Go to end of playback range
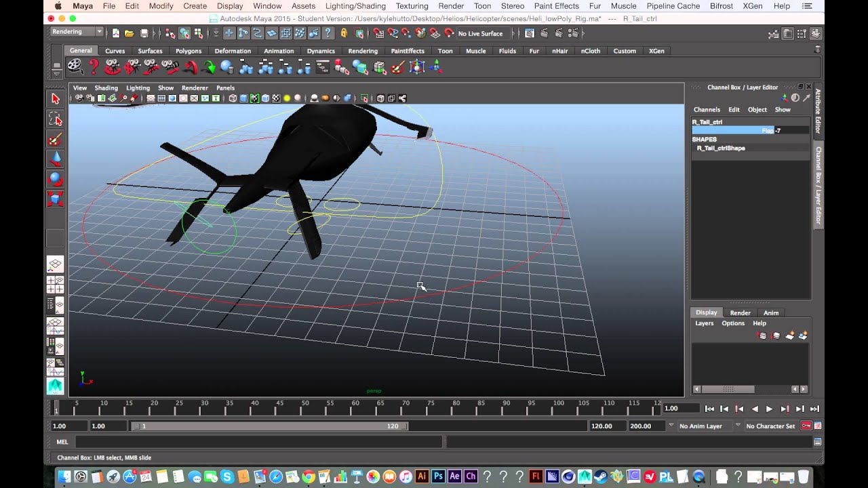Viewport: 868px width, 488px height. point(814,409)
